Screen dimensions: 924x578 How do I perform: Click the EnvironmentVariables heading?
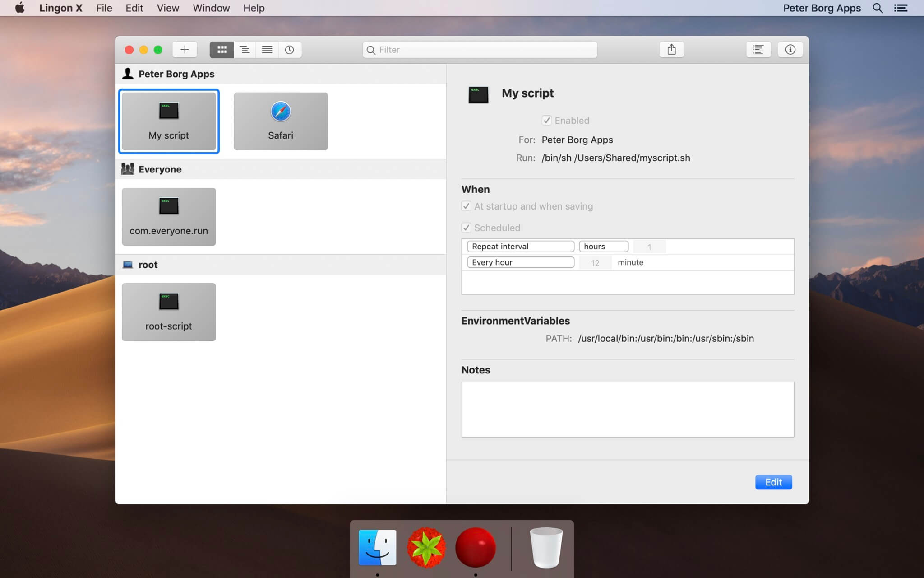[515, 321]
